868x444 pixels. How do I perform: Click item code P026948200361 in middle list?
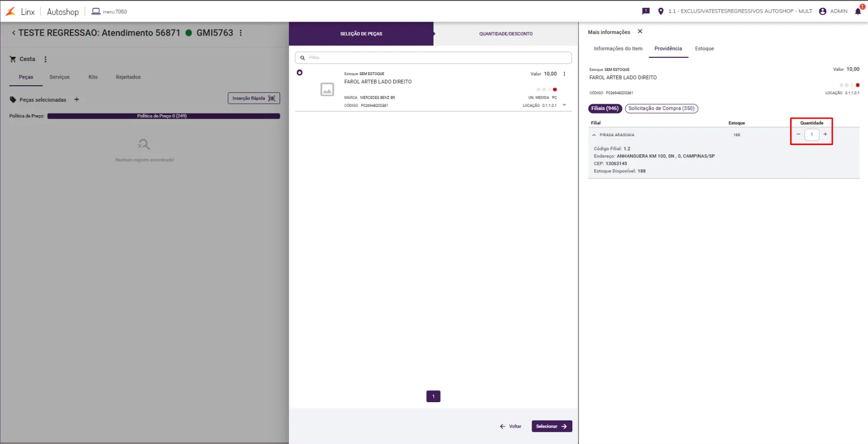374,105
